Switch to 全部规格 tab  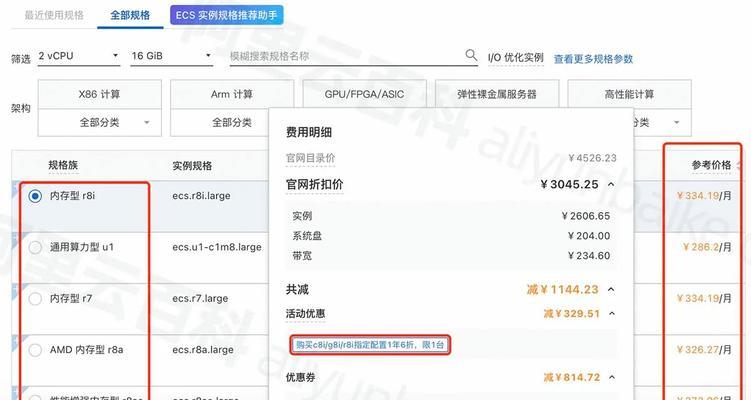130,15
